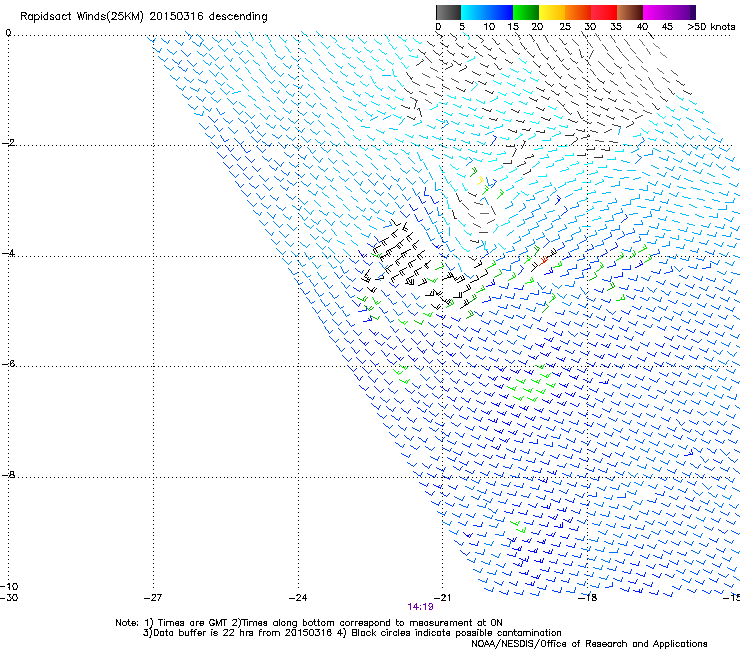Click the '10' legend tick label
This screenshot has height=650, width=740.
click(x=489, y=27)
